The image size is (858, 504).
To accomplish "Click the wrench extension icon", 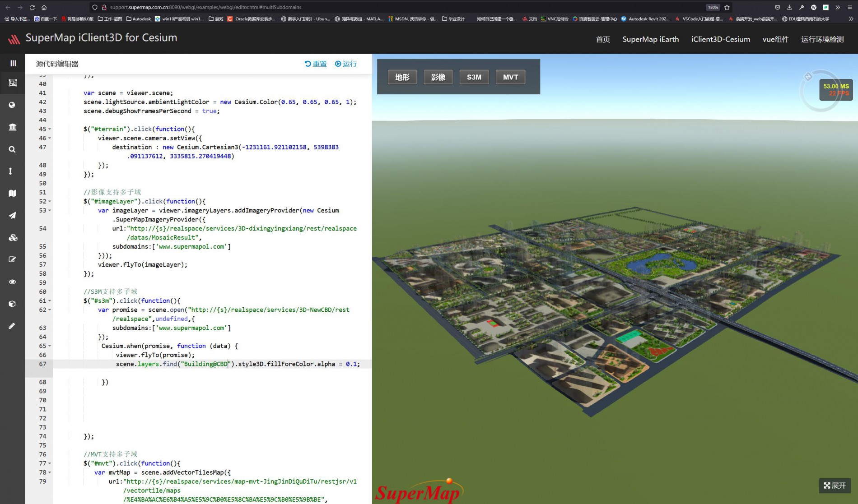I will point(801,7).
